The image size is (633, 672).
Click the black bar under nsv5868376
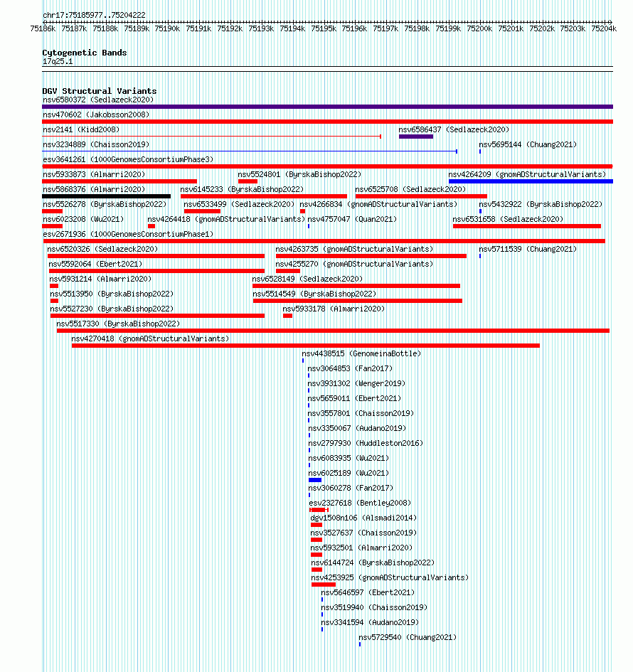[106, 196]
